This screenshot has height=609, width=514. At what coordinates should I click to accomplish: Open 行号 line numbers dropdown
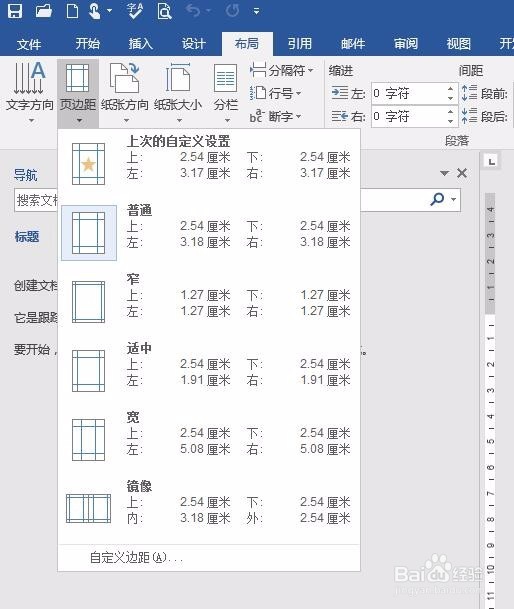[x=275, y=93]
